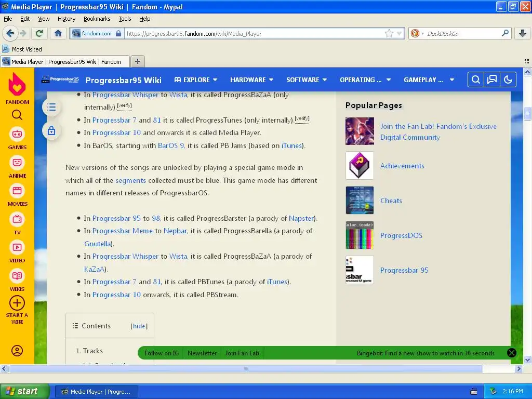Open the URL bar history dropdown arrow
Screen dimensions: 532x399
400,33
